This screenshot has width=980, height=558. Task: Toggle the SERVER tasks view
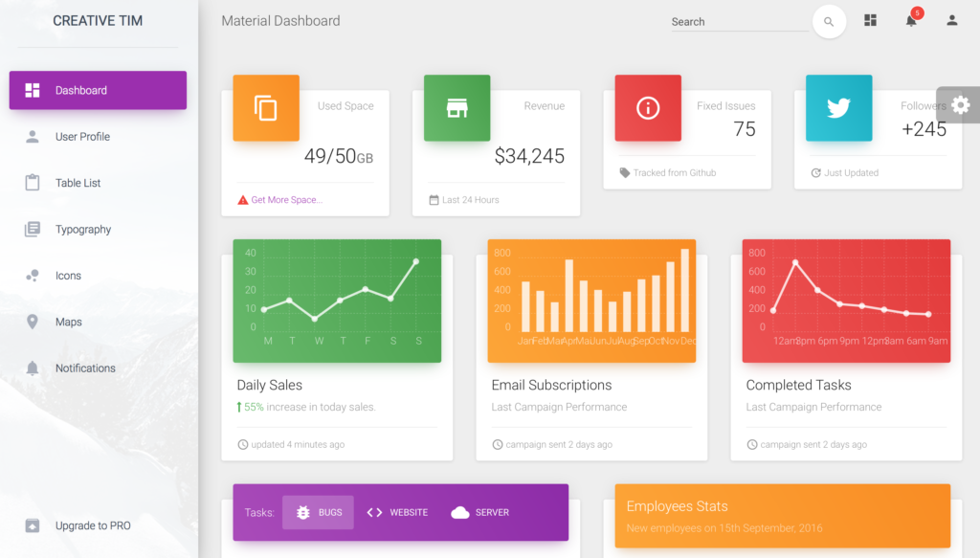click(x=479, y=512)
